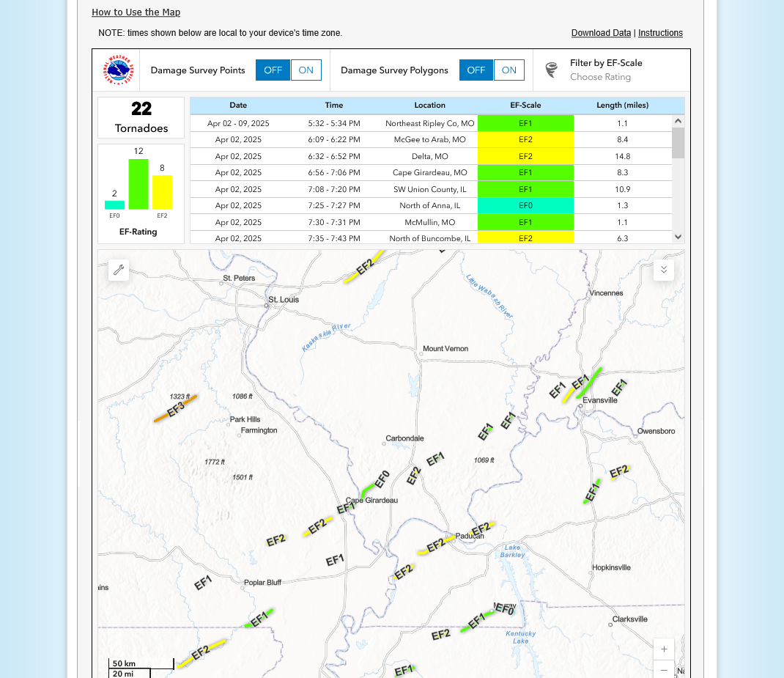Open the map tools wrench icon
The height and width of the screenshot is (678, 784).
coord(119,270)
